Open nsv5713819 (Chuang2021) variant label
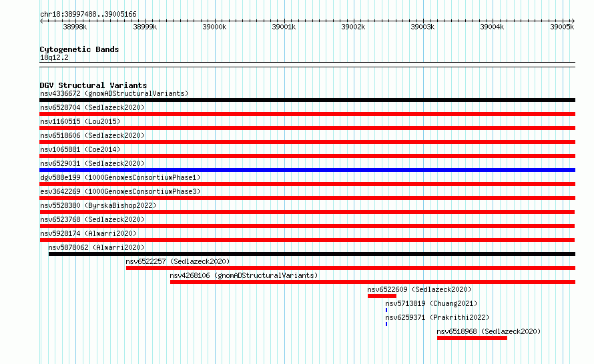The height and width of the screenshot is (364, 594). click(x=431, y=303)
